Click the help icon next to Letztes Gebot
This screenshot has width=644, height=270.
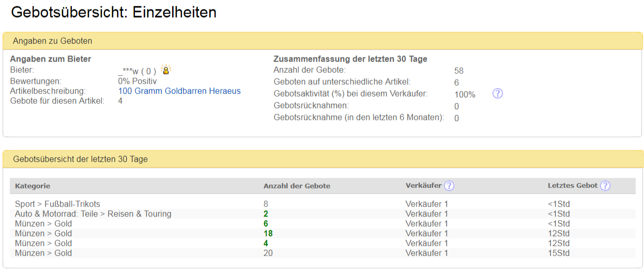click(605, 185)
